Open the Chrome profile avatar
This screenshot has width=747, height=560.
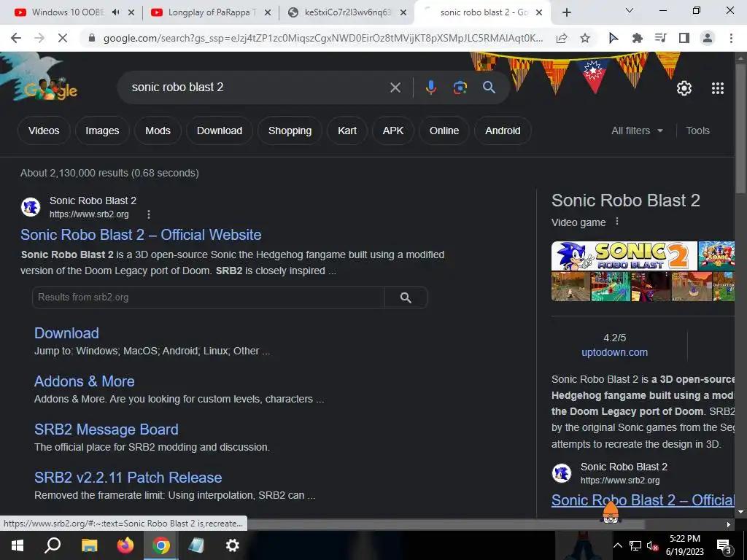708,38
